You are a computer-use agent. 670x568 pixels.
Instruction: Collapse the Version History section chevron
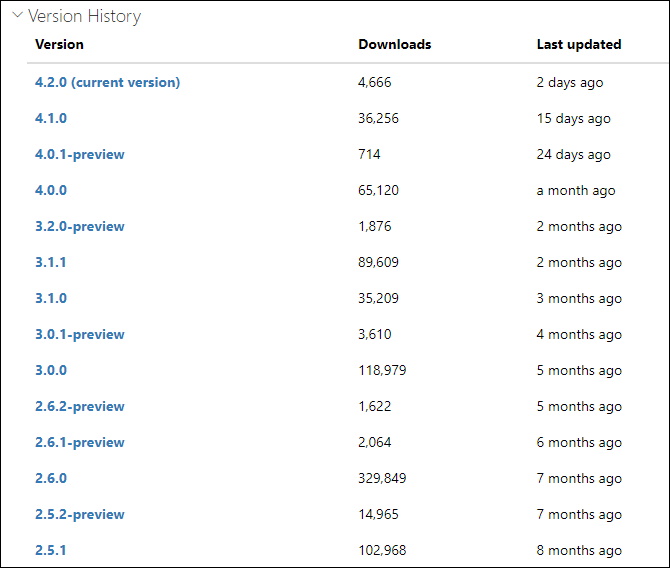tap(18, 15)
